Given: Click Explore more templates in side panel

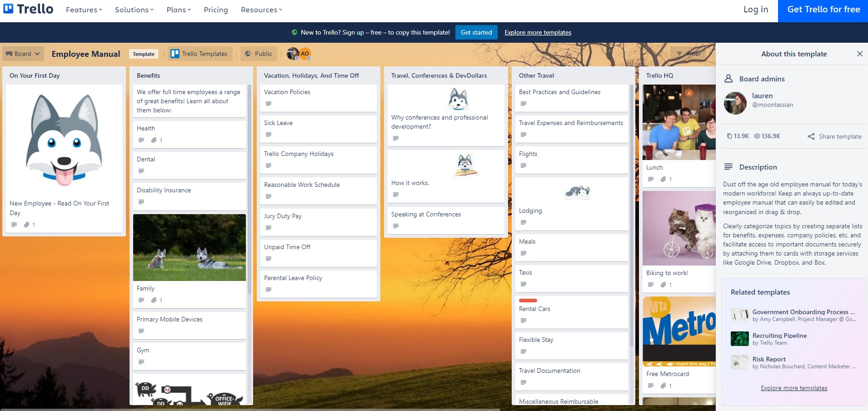Looking at the screenshot, I should point(794,388).
